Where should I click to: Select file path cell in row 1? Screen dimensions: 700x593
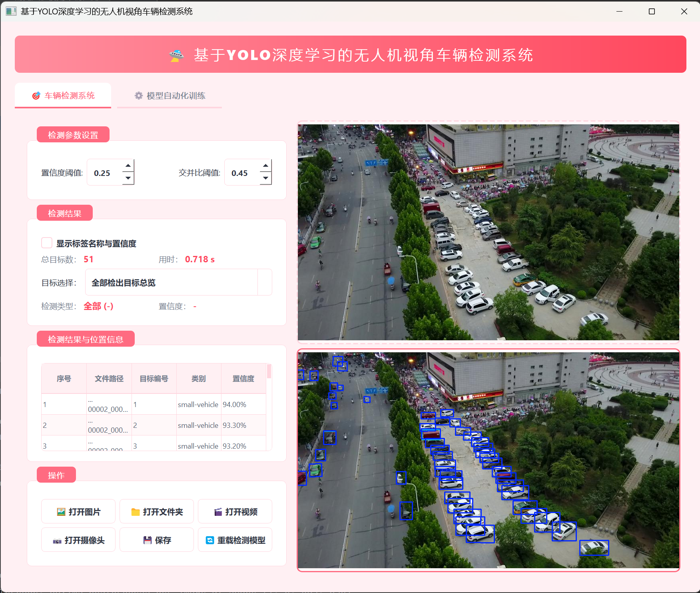click(109, 404)
